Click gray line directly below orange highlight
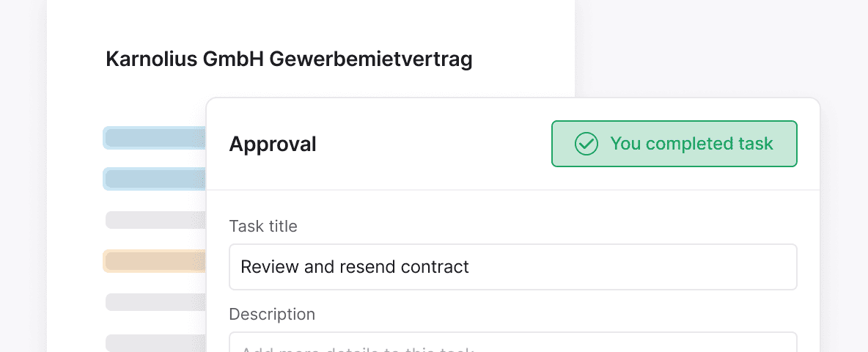Image resolution: width=868 pixels, height=352 pixels. coord(155,302)
